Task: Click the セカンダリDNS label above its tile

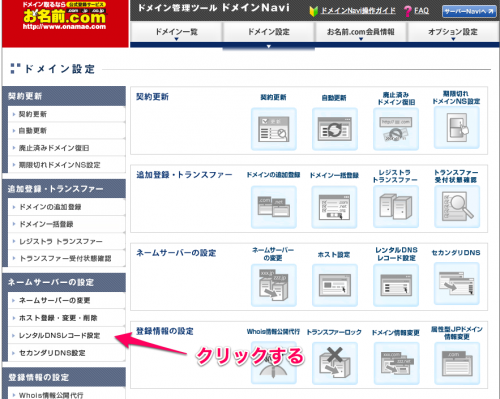Action: click(456, 253)
